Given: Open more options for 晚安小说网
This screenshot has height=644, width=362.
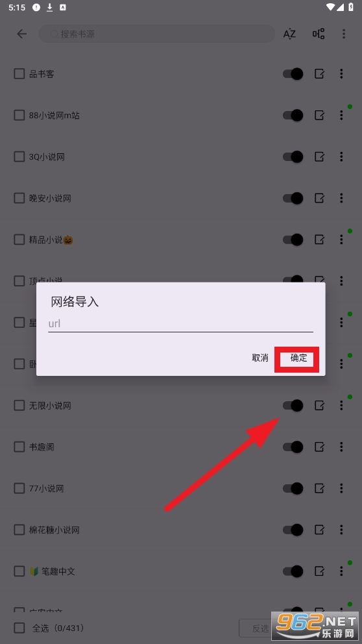Looking at the screenshot, I should coord(341,198).
